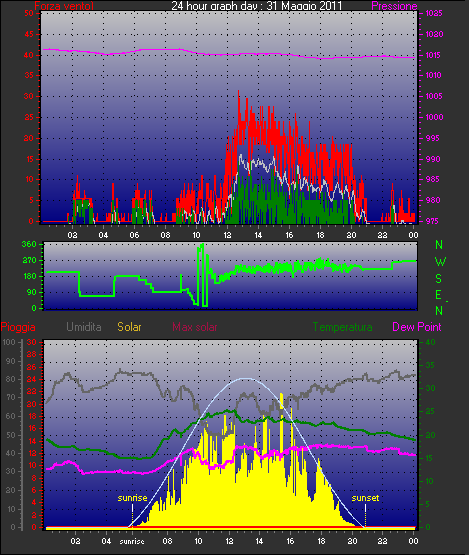Click the gray '100' humidity axis value
Screen dimensions: 469x555
pyautogui.click(x=8, y=342)
